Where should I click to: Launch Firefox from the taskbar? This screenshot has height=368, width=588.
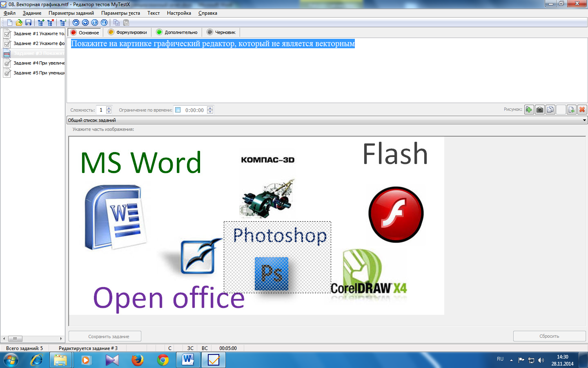coord(138,360)
